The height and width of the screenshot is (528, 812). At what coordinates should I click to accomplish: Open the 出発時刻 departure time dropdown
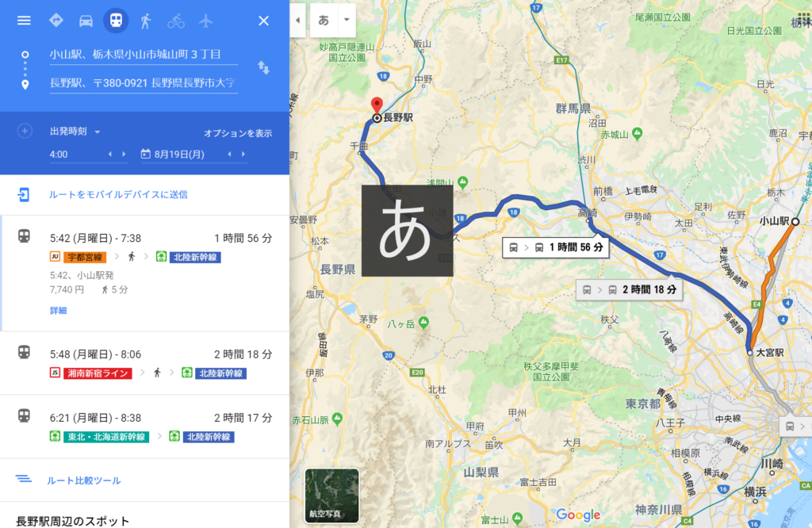75,132
